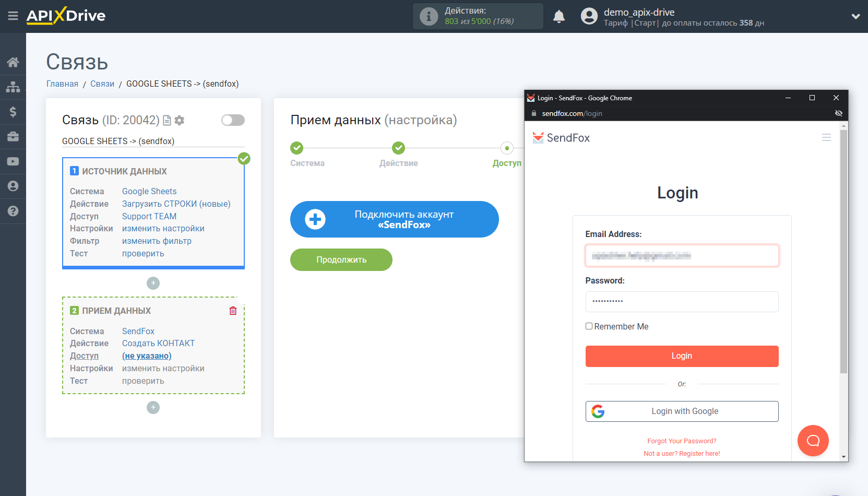Open help question icon in sidebar
868x496 pixels.
[13, 211]
